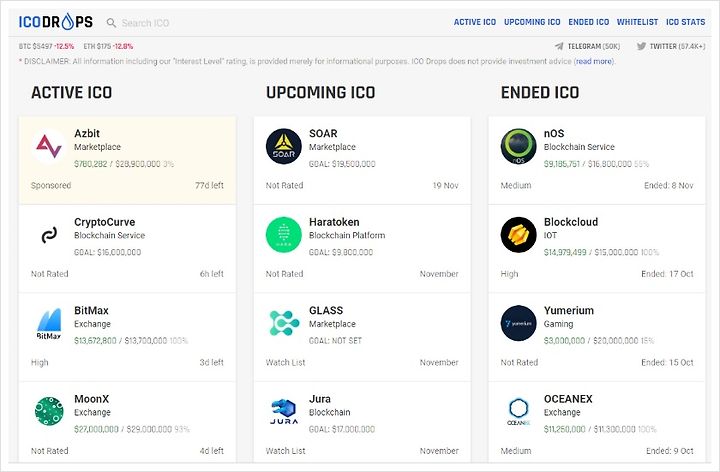Click the BitMax logo icon
This screenshot has height=472, width=720.
click(x=49, y=324)
